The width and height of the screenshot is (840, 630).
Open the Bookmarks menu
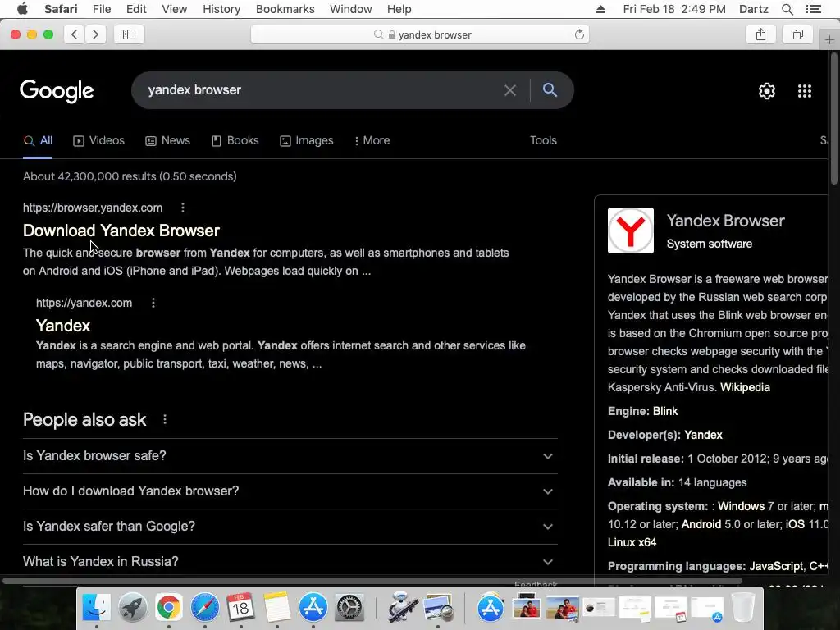(x=285, y=9)
